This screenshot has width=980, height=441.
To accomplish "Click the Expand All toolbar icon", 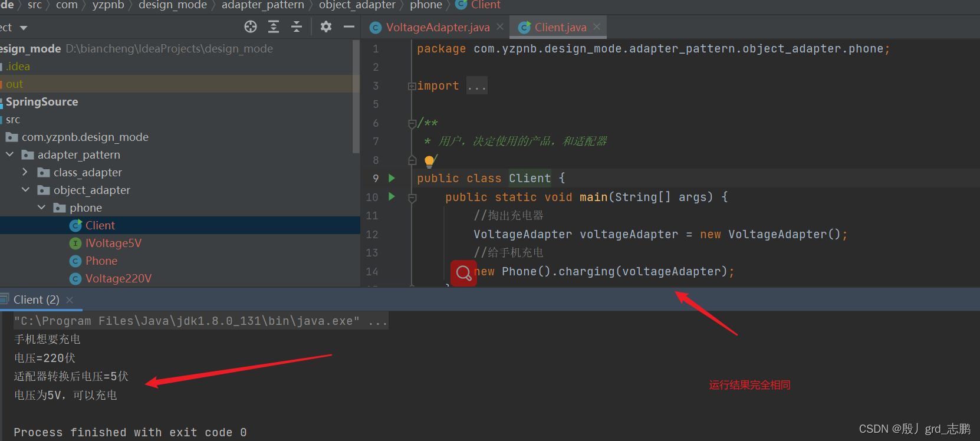I will (274, 27).
